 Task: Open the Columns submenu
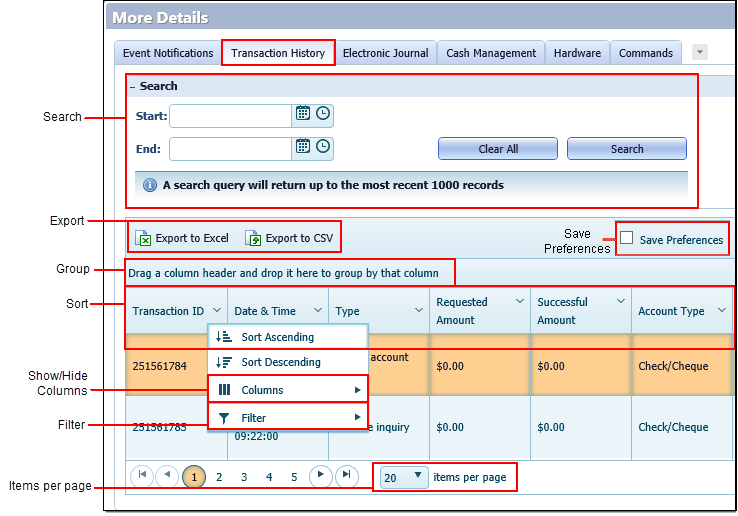tap(288, 390)
